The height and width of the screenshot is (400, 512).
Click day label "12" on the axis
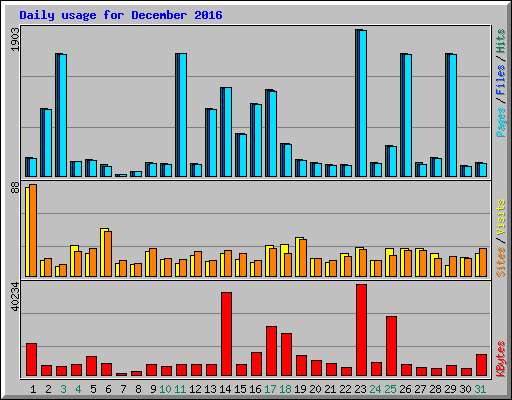pos(195,389)
